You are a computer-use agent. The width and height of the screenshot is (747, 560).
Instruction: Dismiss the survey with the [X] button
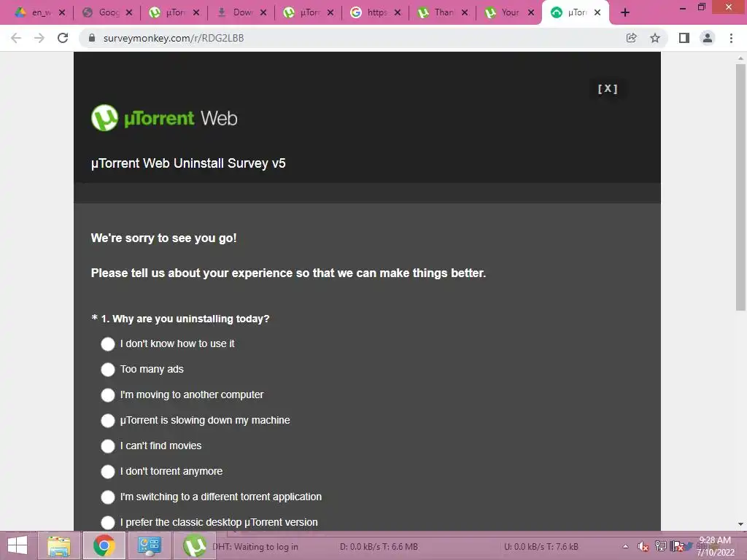click(608, 88)
